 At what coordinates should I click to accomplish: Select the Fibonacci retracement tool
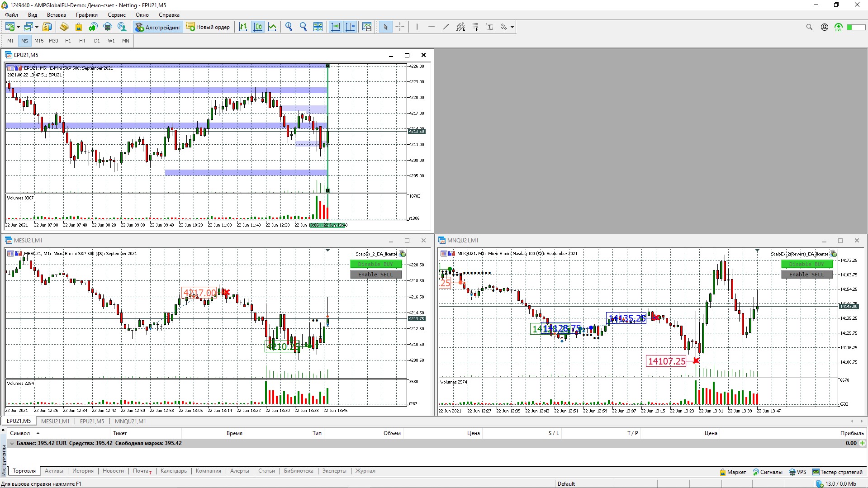point(475,27)
